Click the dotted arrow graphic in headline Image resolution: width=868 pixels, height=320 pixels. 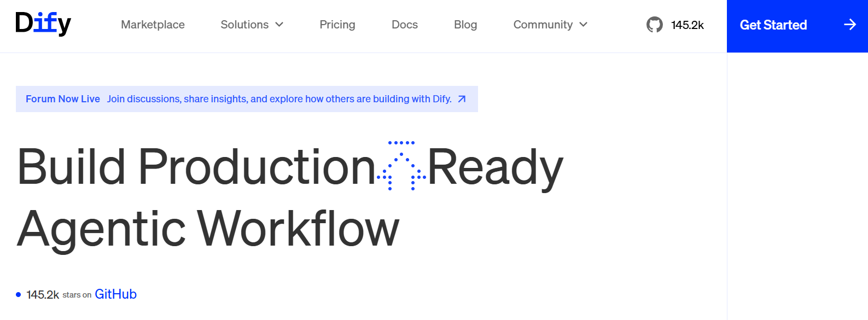tap(401, 166)
